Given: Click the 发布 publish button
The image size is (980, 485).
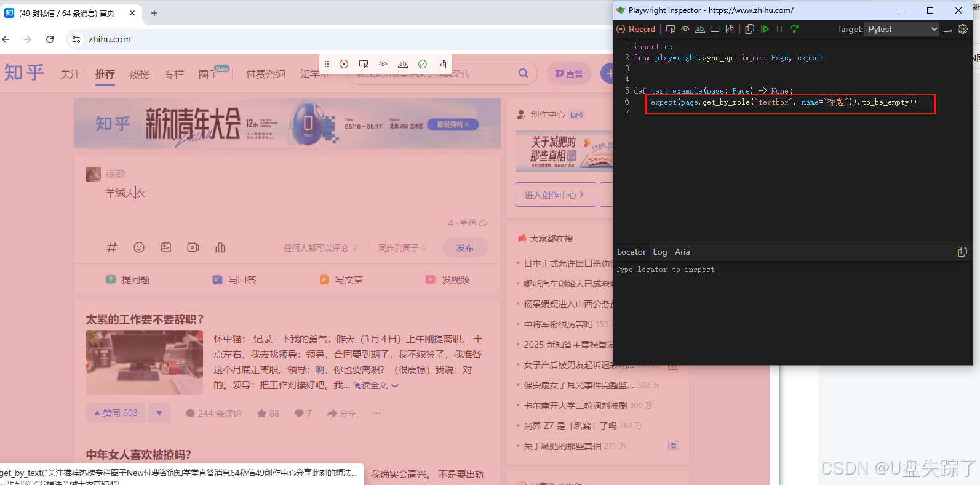Looking at the screenshot, I should 465,248.
